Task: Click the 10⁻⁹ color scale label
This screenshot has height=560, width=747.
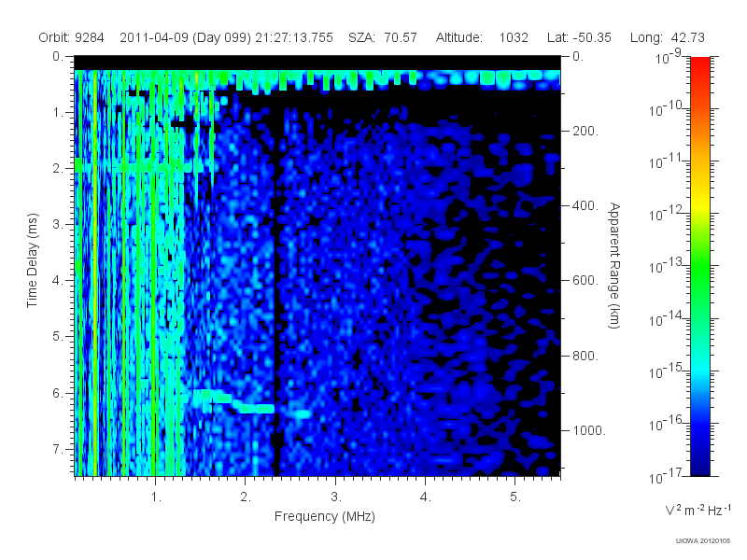Action: click(x=669, y=58)
